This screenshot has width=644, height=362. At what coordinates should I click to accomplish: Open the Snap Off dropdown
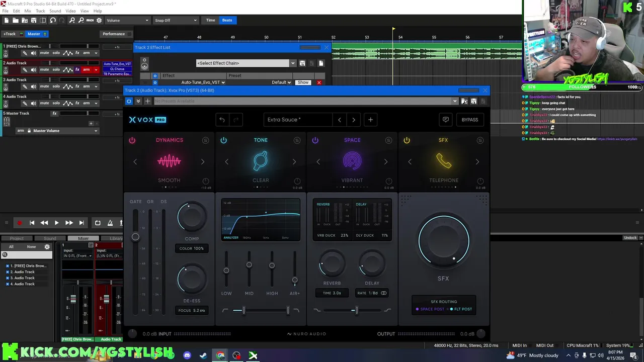pos(176,20)
